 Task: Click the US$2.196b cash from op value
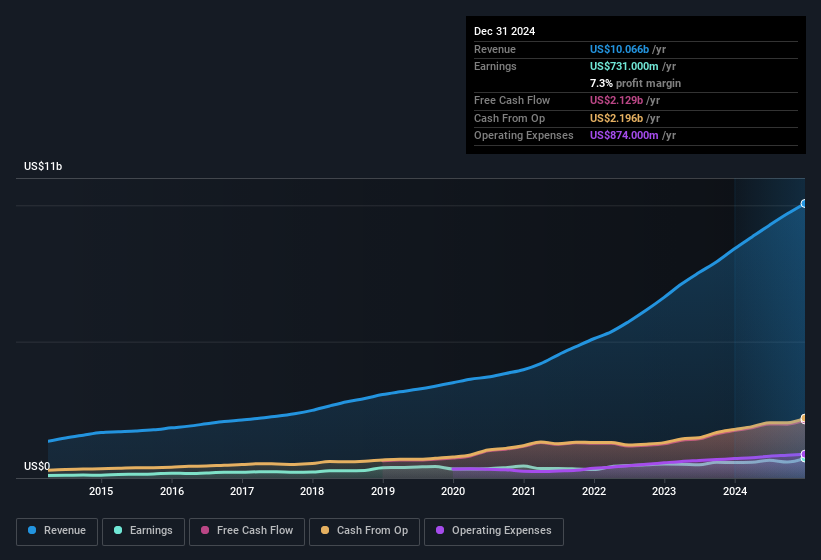point(616,118)
